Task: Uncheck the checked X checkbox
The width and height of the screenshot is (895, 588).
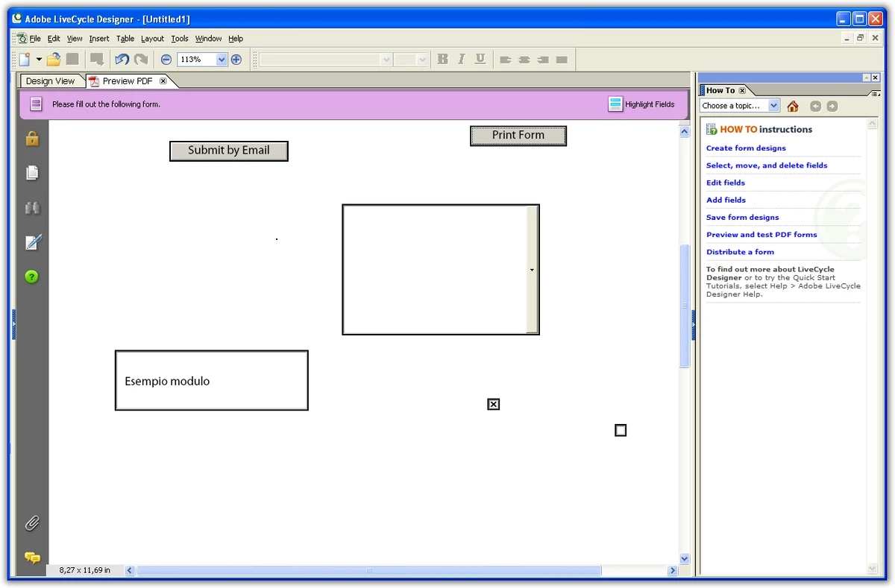Action: [x=493, y=404]
